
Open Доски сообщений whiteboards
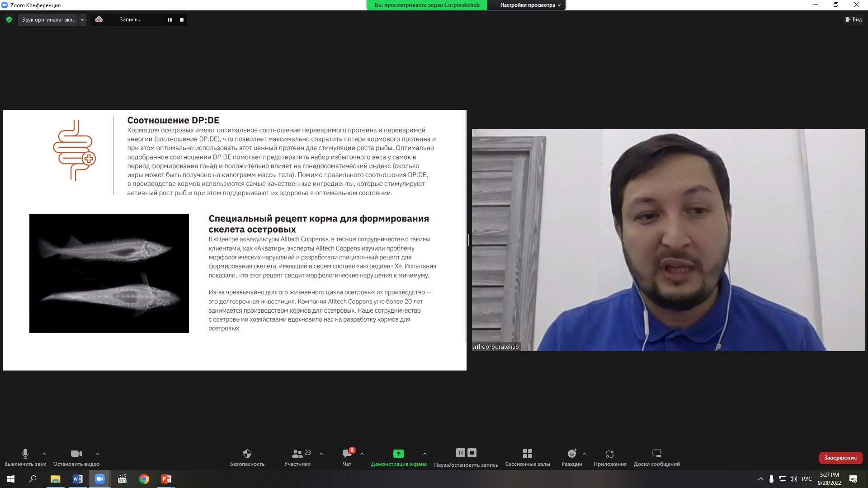click(x=657, y=457)
